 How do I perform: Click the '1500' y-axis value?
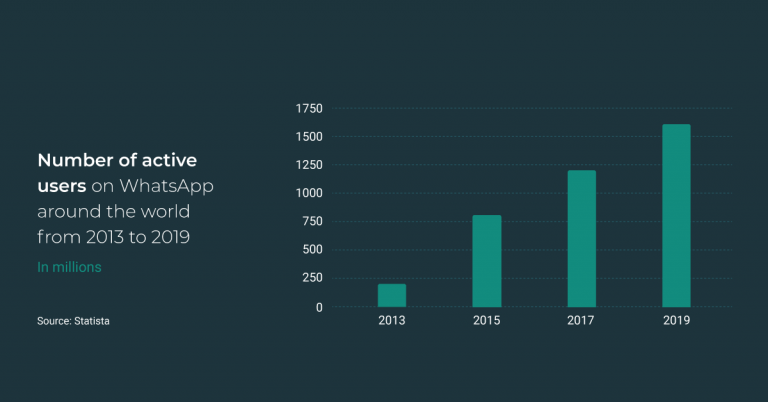point(309,137)
